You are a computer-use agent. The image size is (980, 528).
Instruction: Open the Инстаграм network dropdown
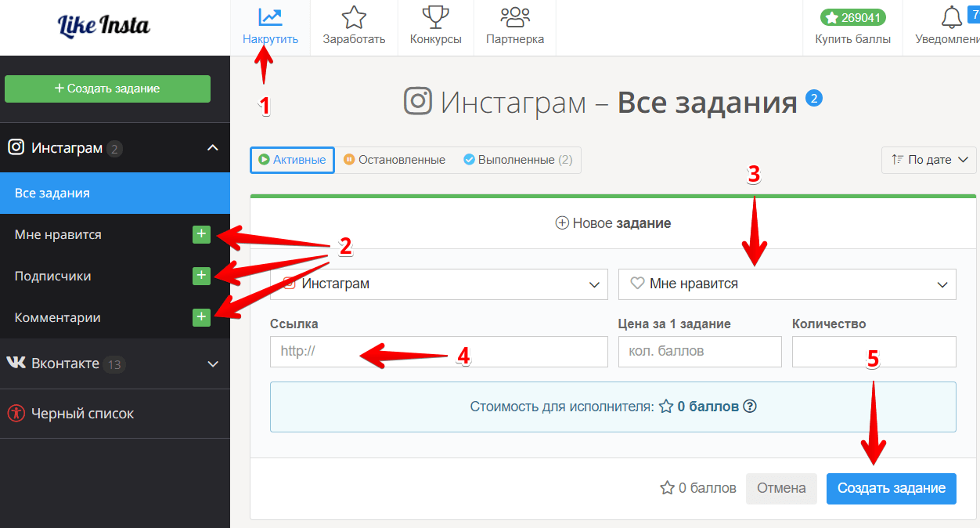coord(439,284)
